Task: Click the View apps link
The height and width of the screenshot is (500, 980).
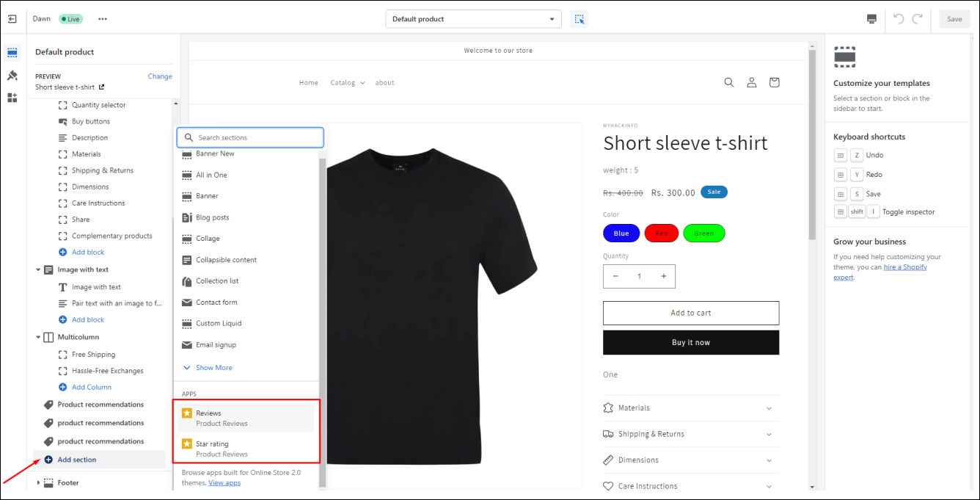Action: click(224, 483)
